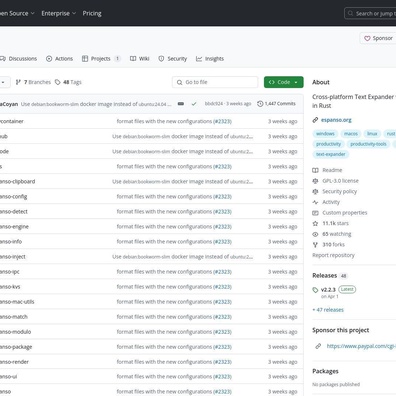Select the text-expander topic tag
The image size is (396, 396).
[331, 154]
